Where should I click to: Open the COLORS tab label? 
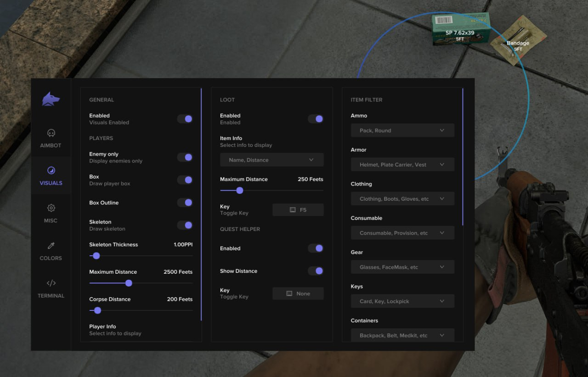coord(51,259)
